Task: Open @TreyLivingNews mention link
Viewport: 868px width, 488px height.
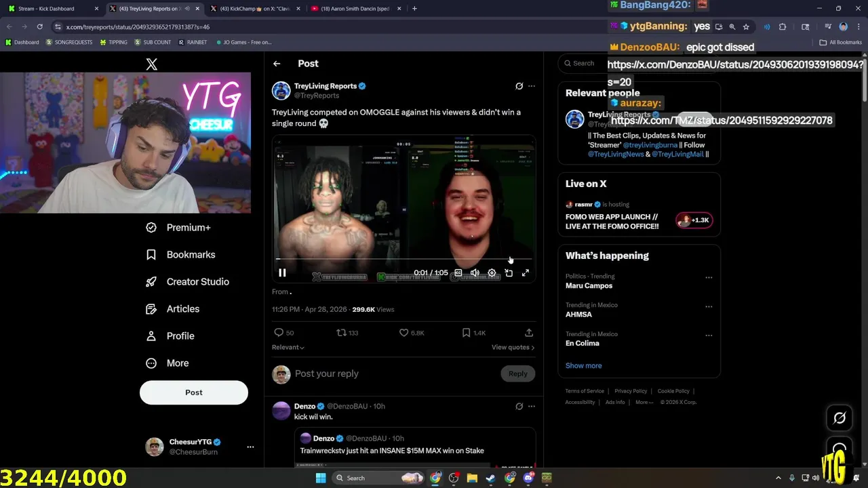Action: click(616, 155)
